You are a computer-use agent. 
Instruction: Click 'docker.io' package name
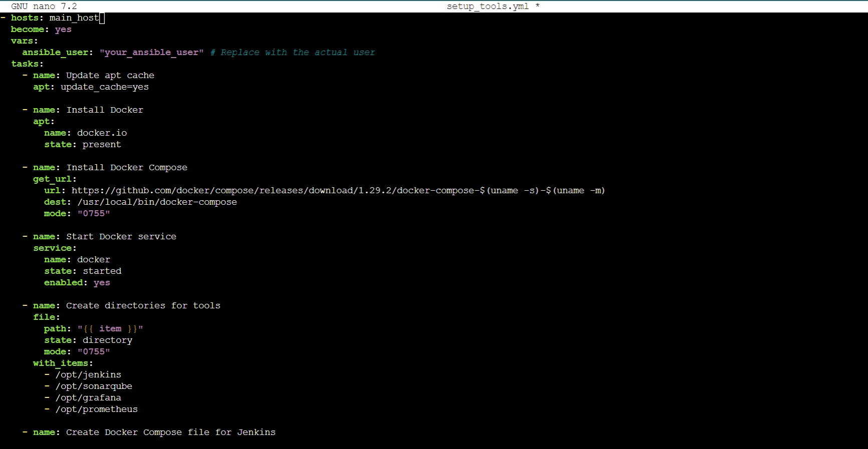point(102,133)
